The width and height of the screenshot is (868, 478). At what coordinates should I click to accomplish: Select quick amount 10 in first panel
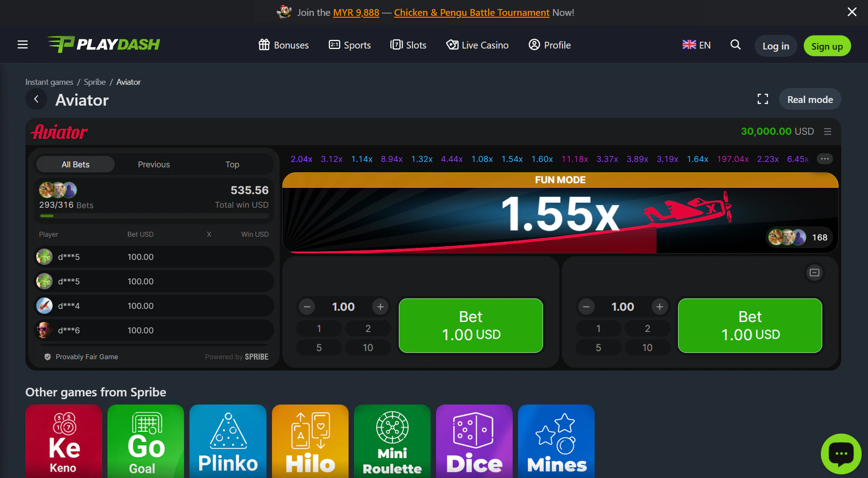point(368,347)
